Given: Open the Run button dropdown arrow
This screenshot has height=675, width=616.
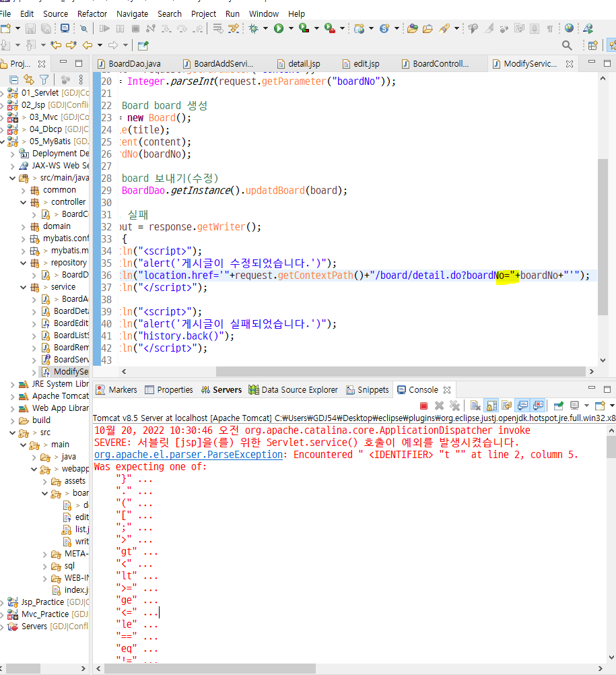Looking at the screenshot, I should (291, 28).
